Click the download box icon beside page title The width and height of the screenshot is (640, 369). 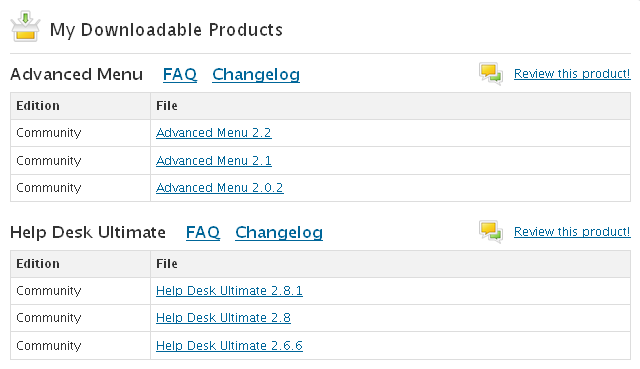(25, 27)
